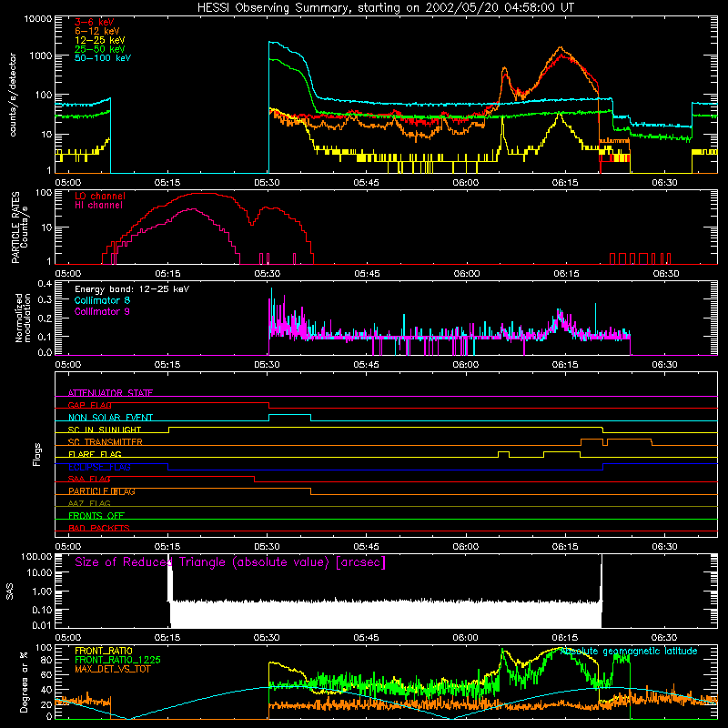Click the Degrees or % axis title
The width and height of the screenshot is (728, 728).
24,682
